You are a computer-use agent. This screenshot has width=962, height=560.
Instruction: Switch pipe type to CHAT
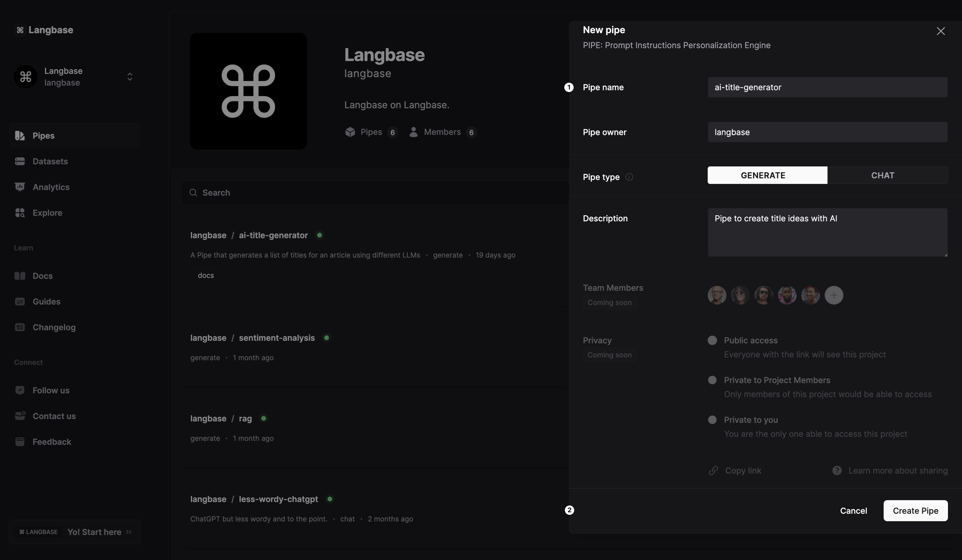click(883, 175)
